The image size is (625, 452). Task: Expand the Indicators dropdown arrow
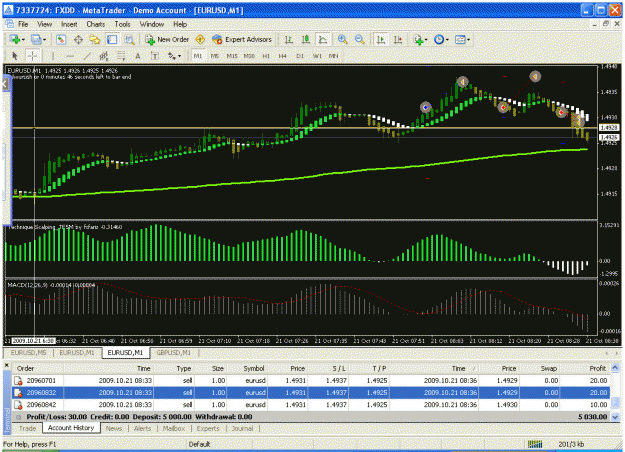[426, 40]
